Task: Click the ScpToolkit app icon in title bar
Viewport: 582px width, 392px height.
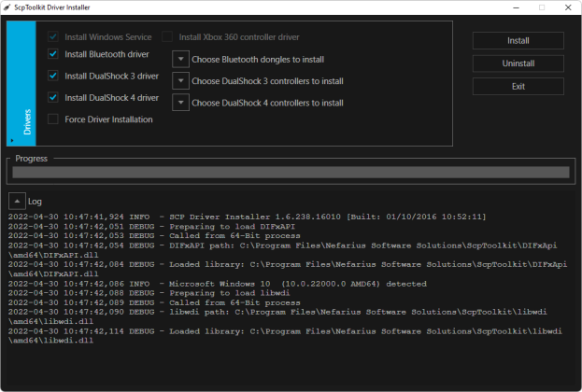Action: tap(7, 7)
